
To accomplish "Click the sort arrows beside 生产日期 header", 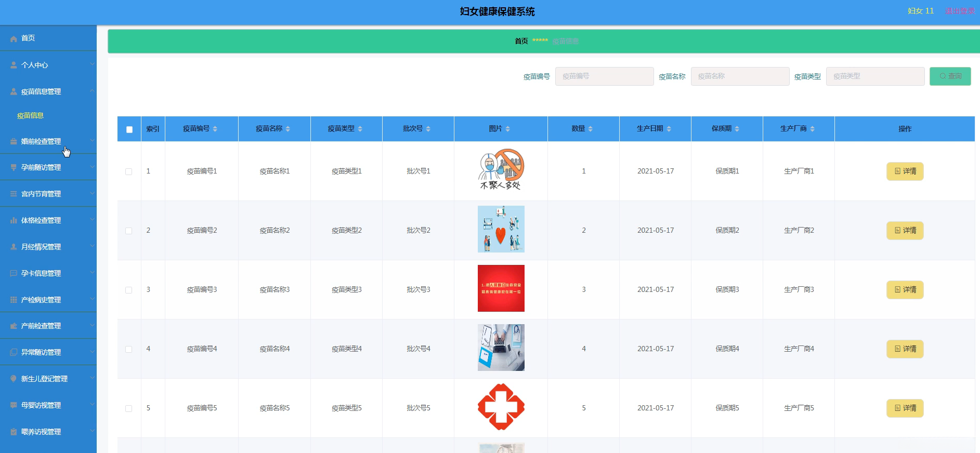I will click(669, 129).
